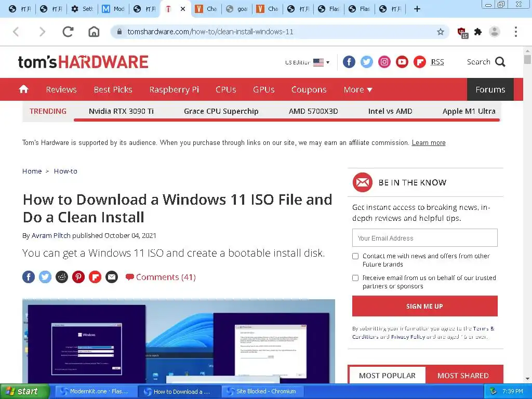Open Best Picks menu item
532x399 pixels.
pyautogui.click(x=113, y=89)
